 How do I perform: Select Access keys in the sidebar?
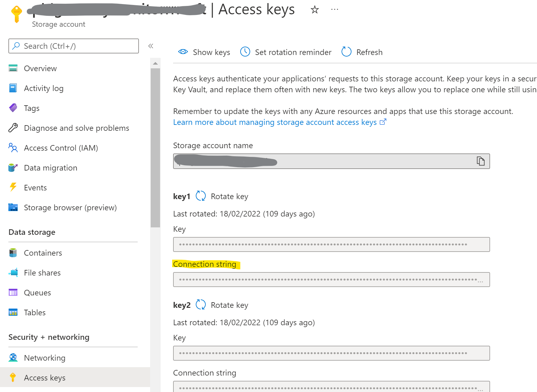(x=75, y=377)
